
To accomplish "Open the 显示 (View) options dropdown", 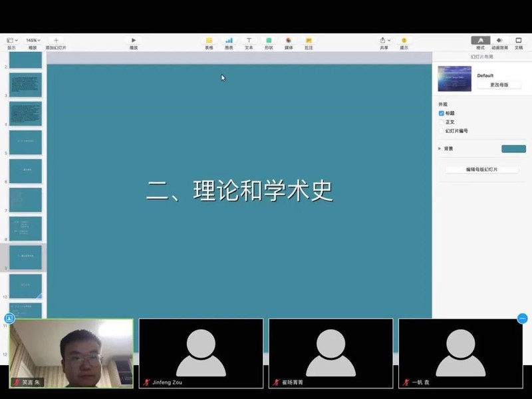I will [11, 41].
